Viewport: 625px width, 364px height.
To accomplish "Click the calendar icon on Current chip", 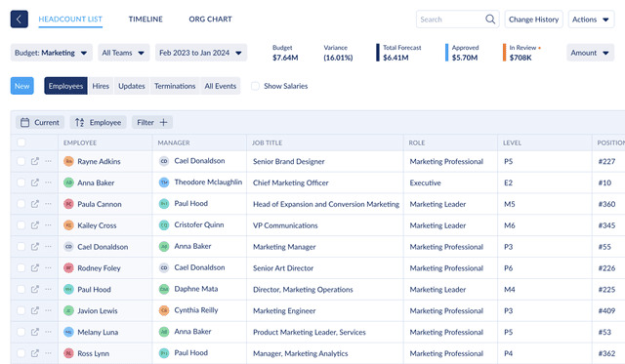I will (x=24, y=122).
